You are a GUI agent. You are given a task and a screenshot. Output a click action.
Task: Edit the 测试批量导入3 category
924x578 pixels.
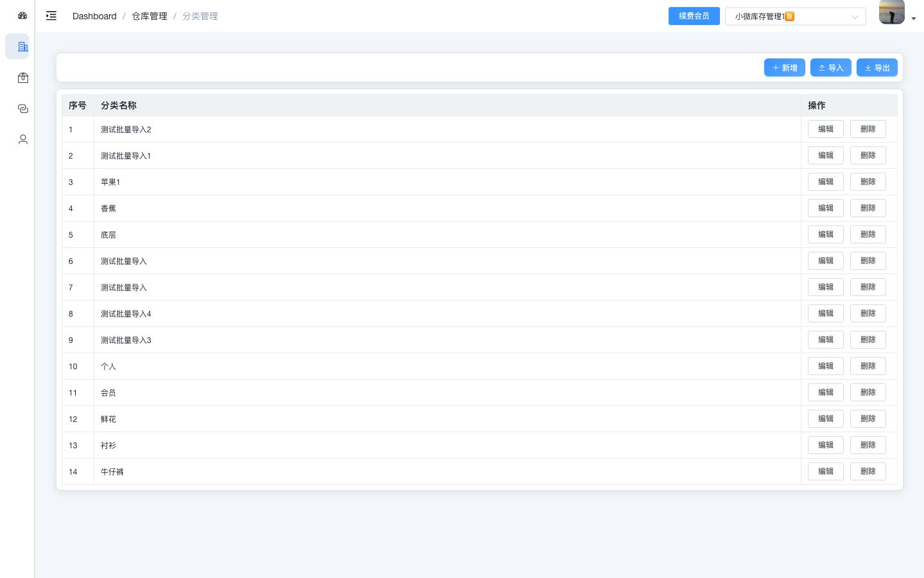[826, 340]
